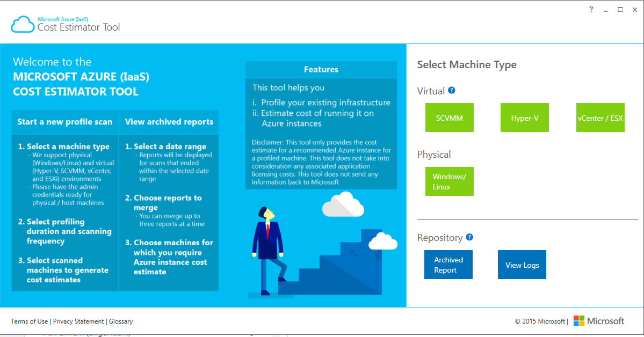
Task: Choose vCenter / ESX machine type
Action: [600, 118]
